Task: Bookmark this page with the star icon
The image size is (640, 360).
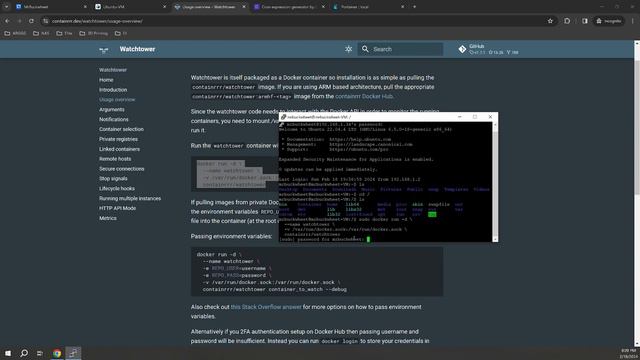Action: coord(550,21)
